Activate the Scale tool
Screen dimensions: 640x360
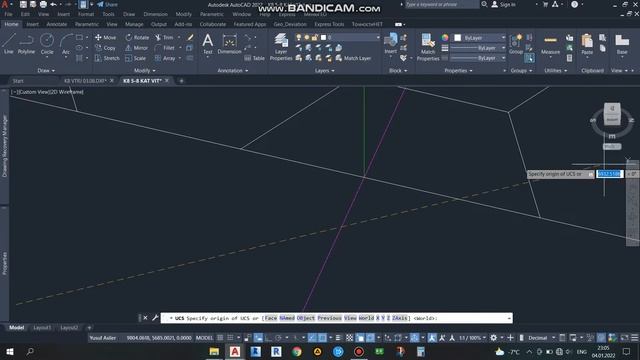[x=136, y=58]
